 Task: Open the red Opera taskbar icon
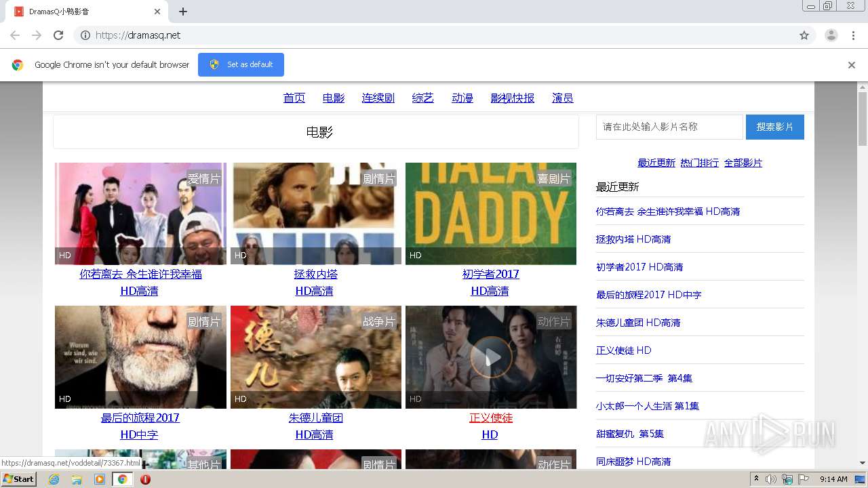145,479
